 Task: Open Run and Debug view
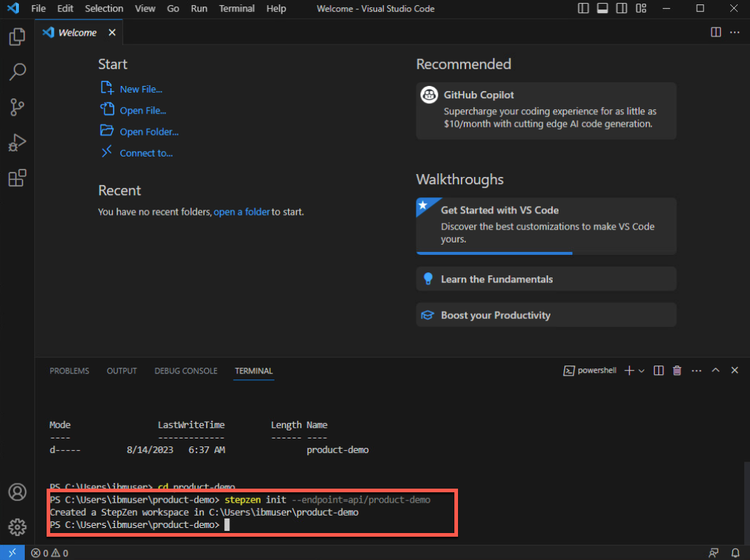pyautogui.click(x=17, y=143)
